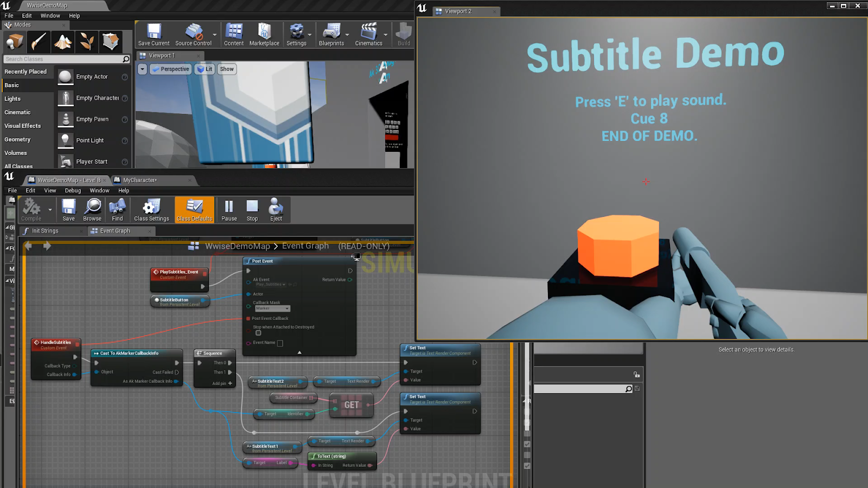Screen dimensions: 868x488
Task: Toggle Class Defaults in blueprint toolbar
Action: (x=194, y=210)
